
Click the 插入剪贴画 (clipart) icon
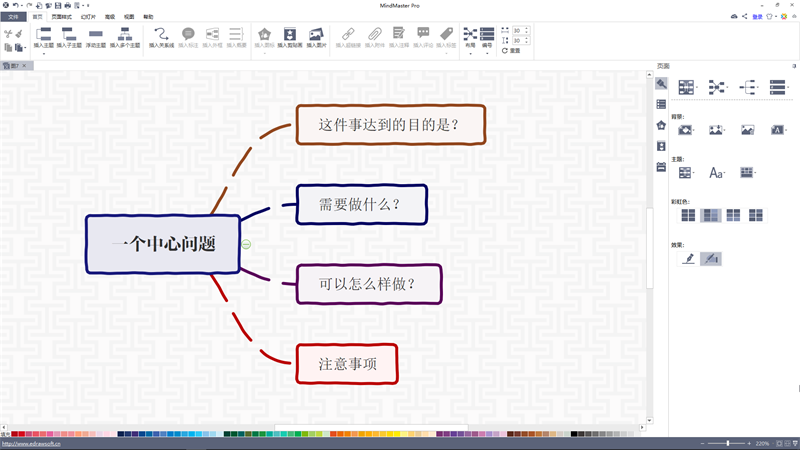290,34
